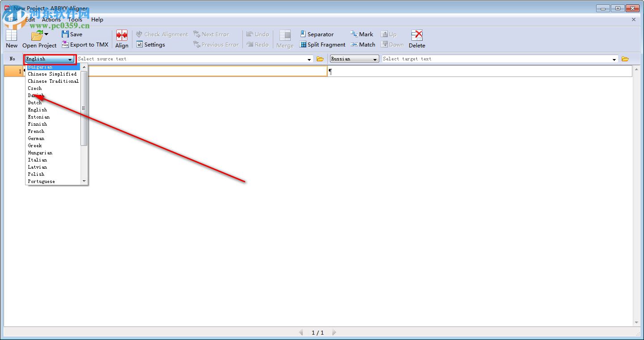Image resolution: width=644 pixels, height=340 pixels.
Task: Move fragment Down via toolbar
Action: [x=392, y=44]
